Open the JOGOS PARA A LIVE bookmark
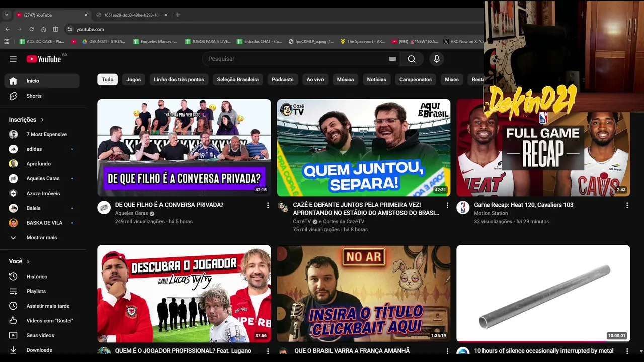 pyautogui.click(x=208, y=42)
